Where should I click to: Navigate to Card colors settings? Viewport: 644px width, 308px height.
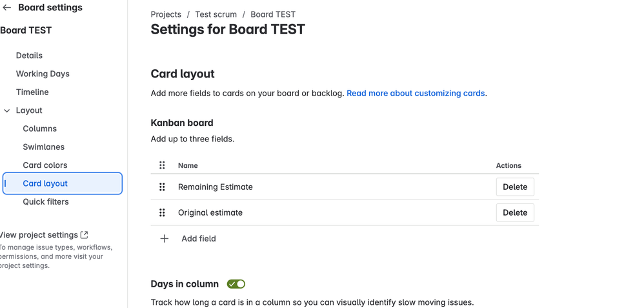click(45, 165)
